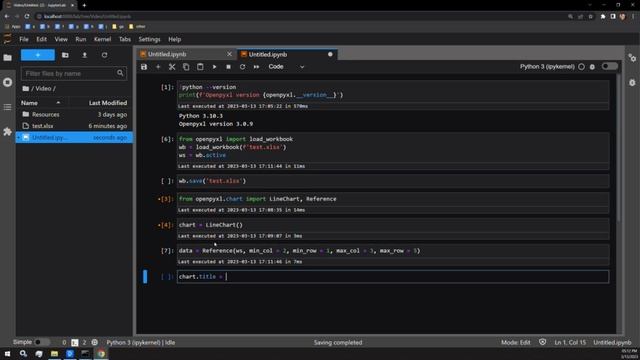Image resolution: width=640 pixels, height=360 pixels.
Task: Click the load_workbook import cell
Action: pyautogui.click(x=393, y=147)
